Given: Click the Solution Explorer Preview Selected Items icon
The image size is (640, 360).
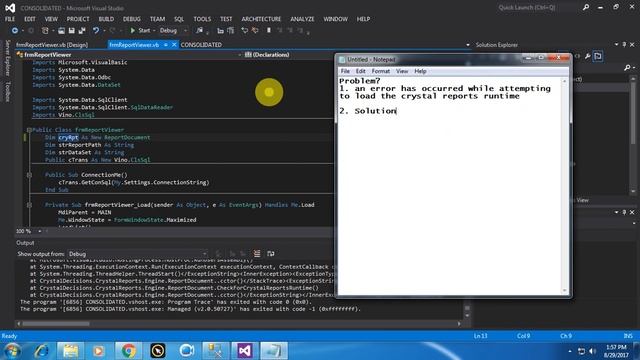Looking at the screenshot, I should coord(598,56).
